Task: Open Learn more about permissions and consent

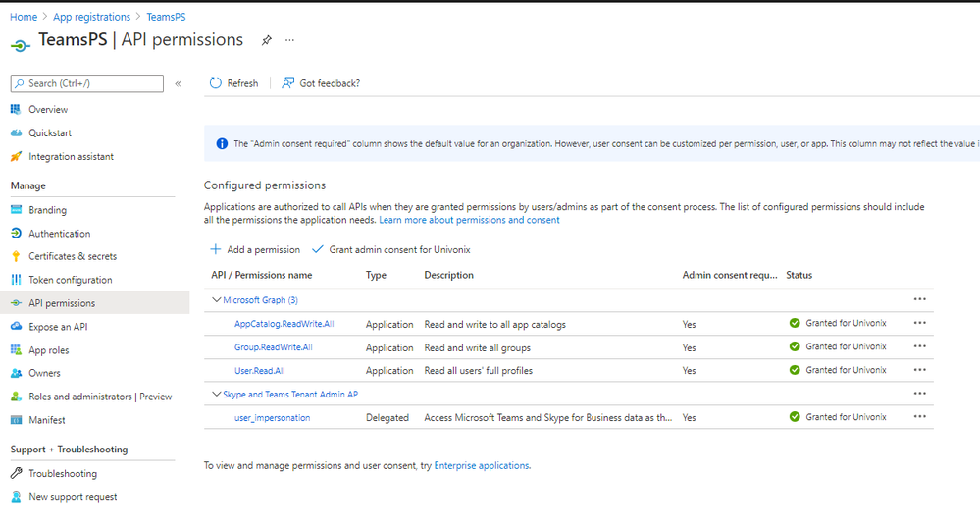Action: click(469, 220)
